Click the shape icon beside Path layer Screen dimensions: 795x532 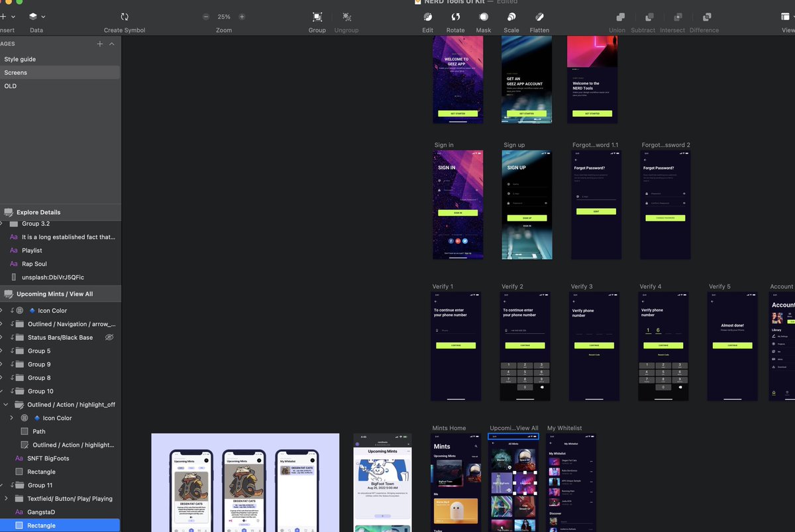pyautogui.click(x=25, y=431)
